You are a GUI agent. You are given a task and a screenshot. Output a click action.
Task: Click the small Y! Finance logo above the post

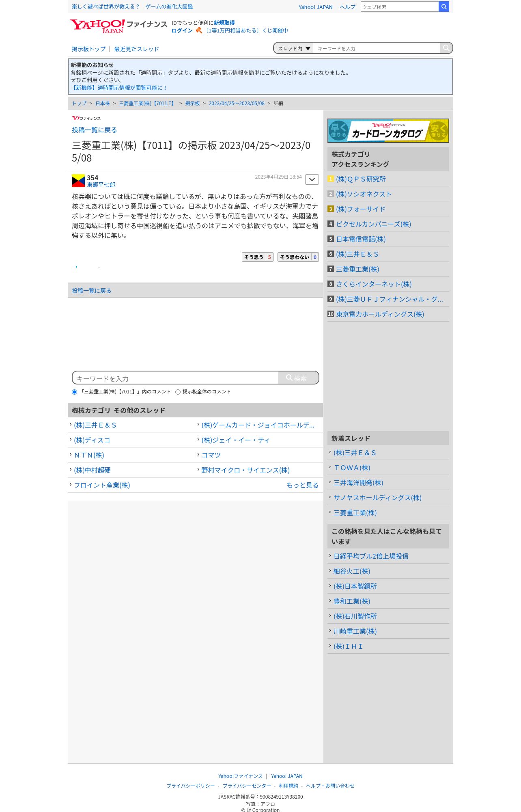pos(86,118)
